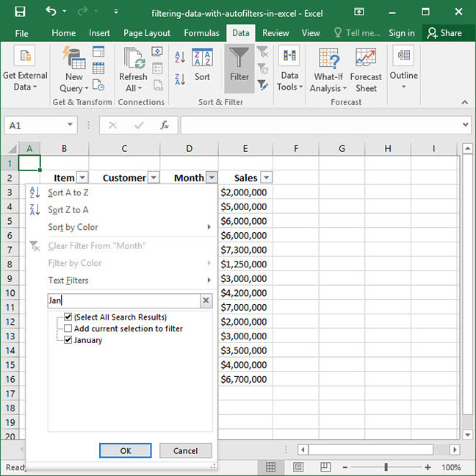476x476 pixels.
Task: Switch to Page Layout view in status bar
Action: tap(297, 467)
